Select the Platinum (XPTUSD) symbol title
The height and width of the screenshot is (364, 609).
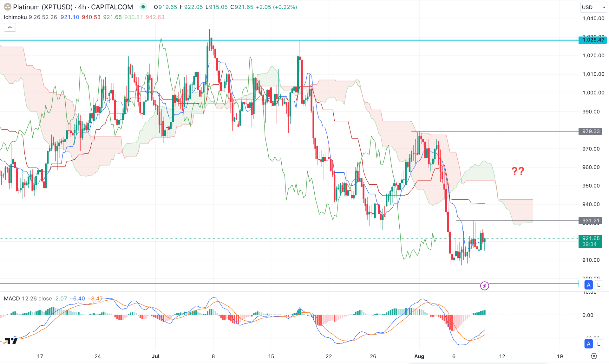43,7
